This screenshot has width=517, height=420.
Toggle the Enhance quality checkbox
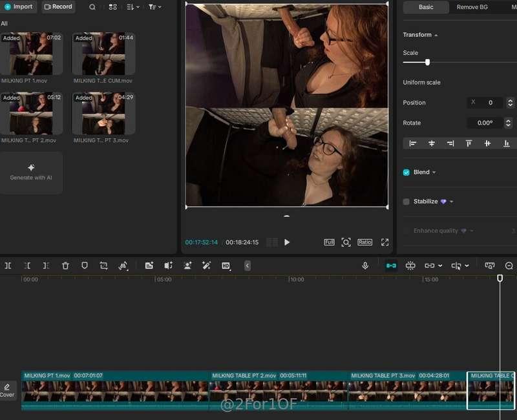point(406,231)
